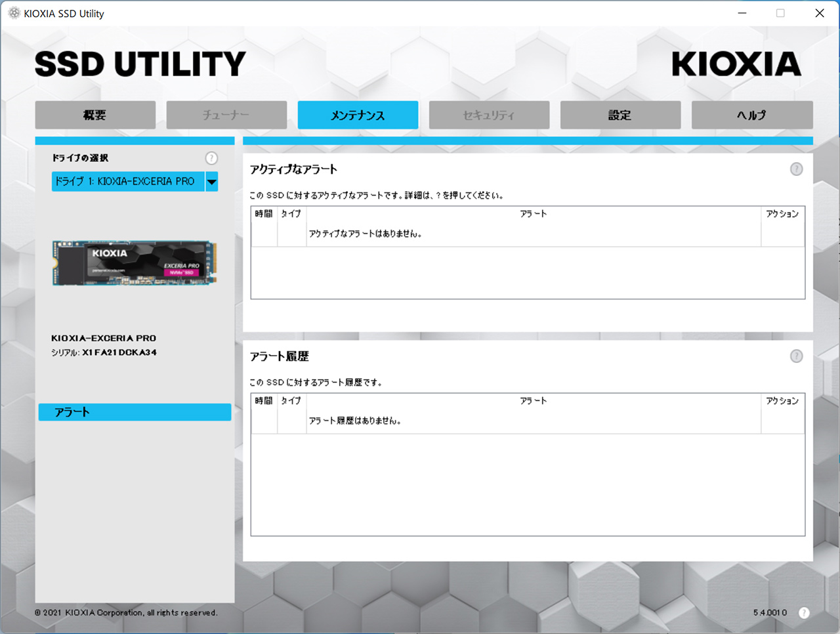The width and height of the screenshot is (840, 634).
Task: Click serial number X1FA21DCKA34 text
Action: [119, 352]
